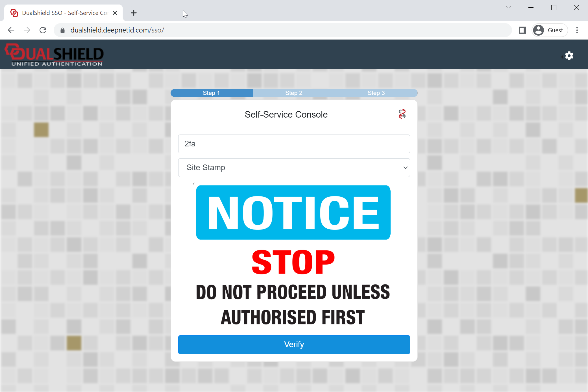The width and height of the screenshot is (588, 392).
Task: Open the Site Stamp dropdown
Action: pos(294,168)
